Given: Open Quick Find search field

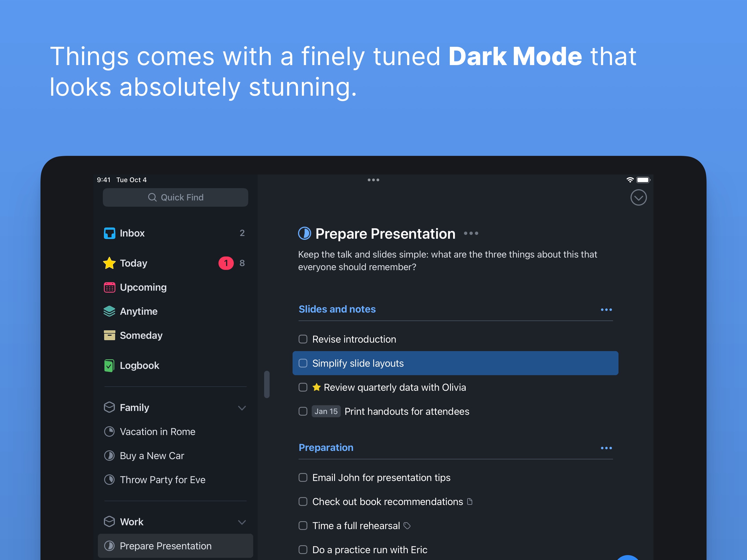Looking at the screenshot, I should pos(175,197).
